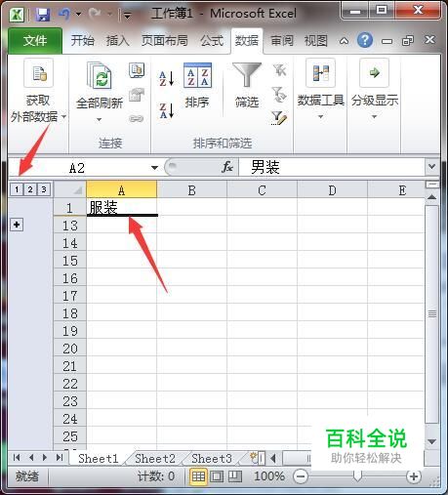The height and width of the screenshot is (495, 448).
Task: Sort descending Z to A
Action: tap(167, 110)
